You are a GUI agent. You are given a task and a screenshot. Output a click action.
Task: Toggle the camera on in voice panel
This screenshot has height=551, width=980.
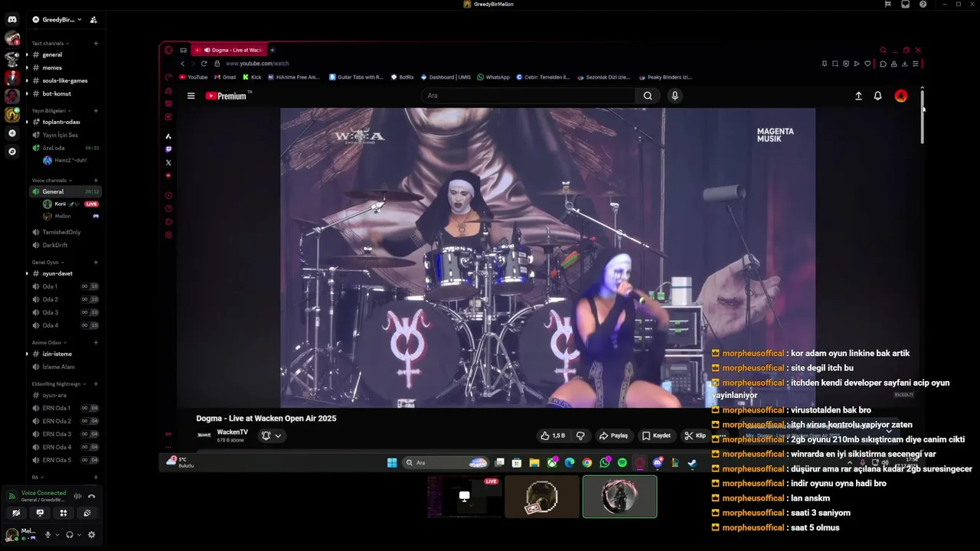pyautogui.click(x=16, y=514)
